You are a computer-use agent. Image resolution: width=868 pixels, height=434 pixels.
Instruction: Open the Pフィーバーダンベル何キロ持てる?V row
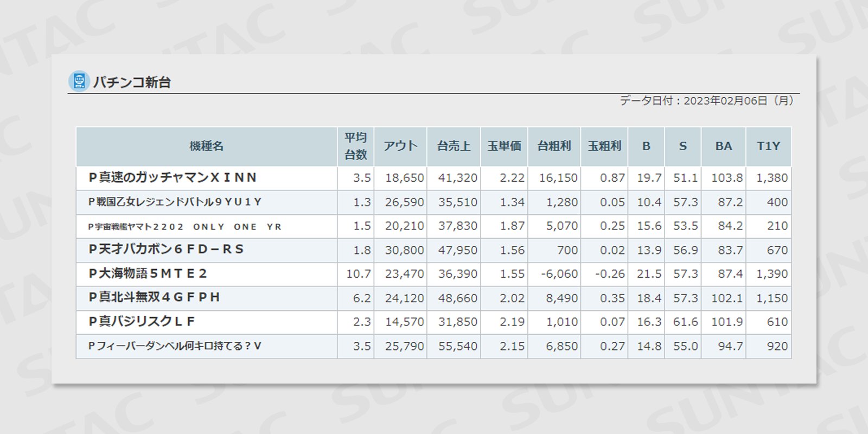click(433, 346)
